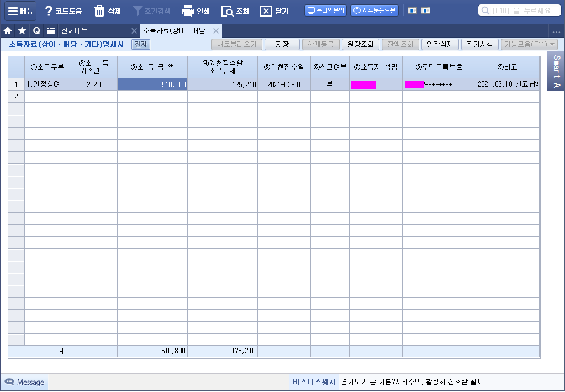
Task: Open 온라인문의 online inquiry
Action: [326, 11]
